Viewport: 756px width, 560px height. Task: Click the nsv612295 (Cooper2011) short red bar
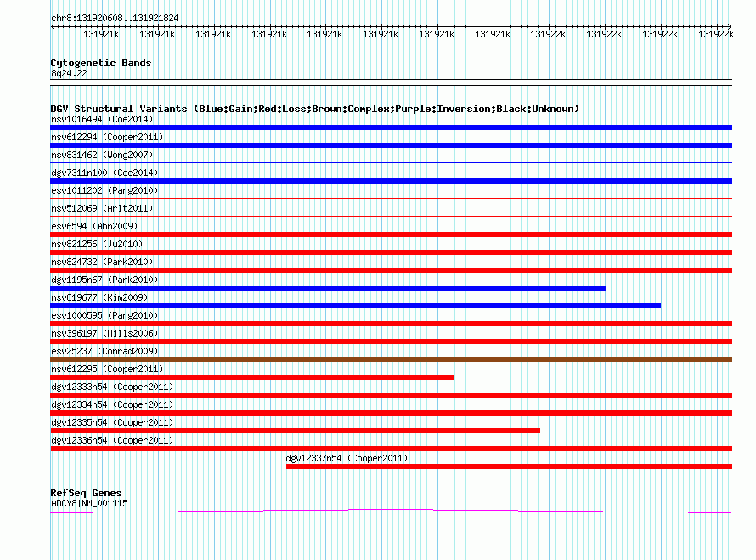click(x=251, y=377)
